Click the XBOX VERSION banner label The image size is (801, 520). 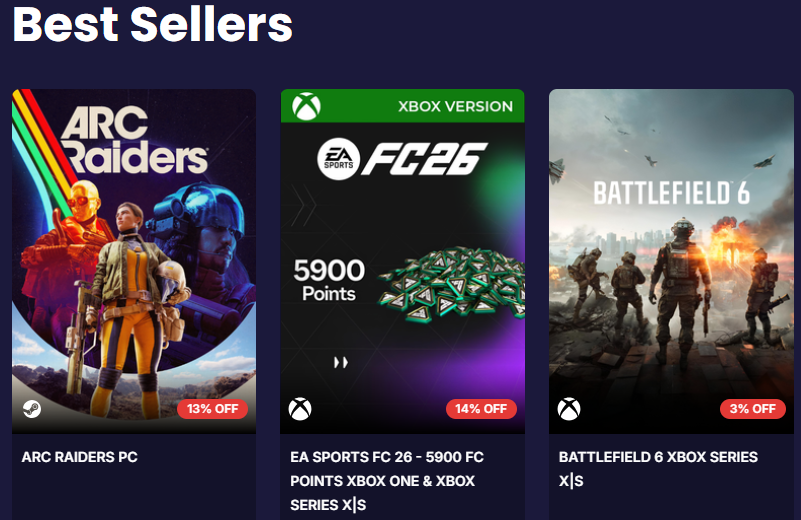click(x=455, y=106)
